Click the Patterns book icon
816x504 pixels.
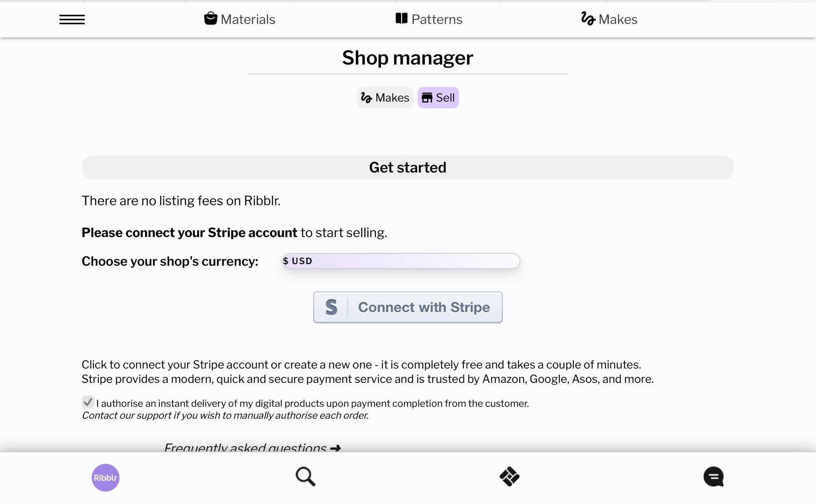point(401,18)
